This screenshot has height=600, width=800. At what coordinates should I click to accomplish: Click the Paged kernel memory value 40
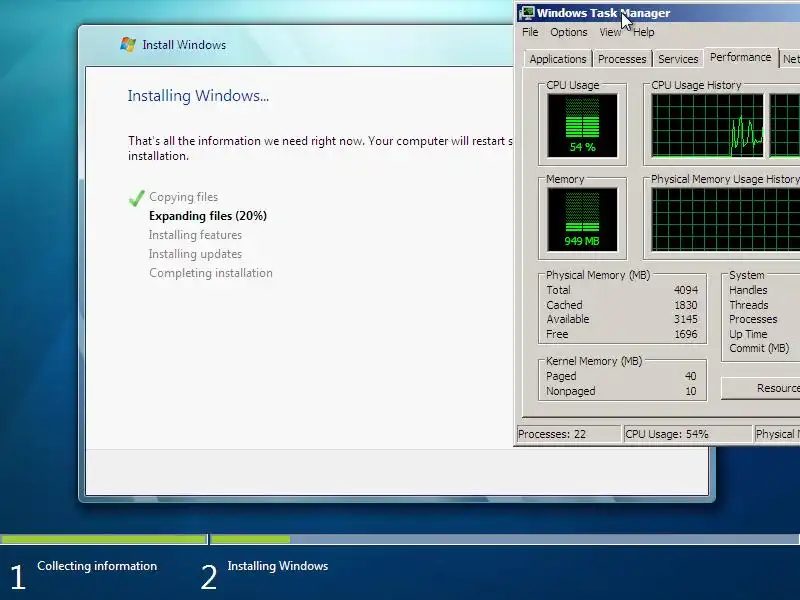690,376
